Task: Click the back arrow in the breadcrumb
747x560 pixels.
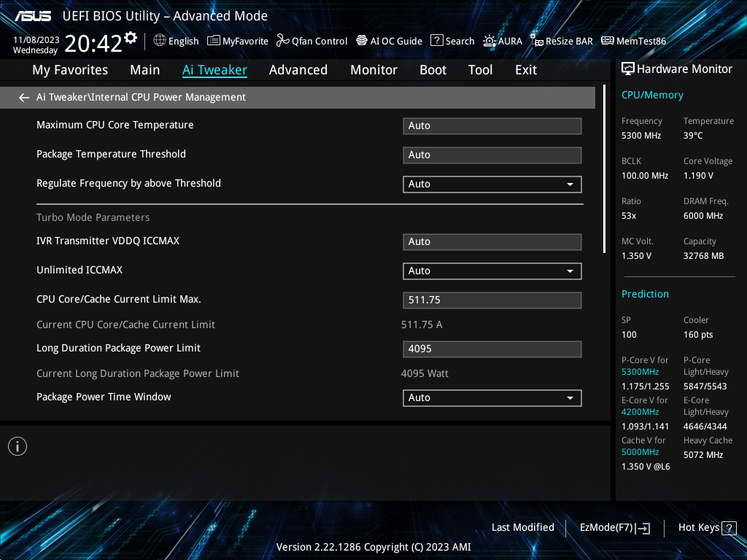Action: (24, 98)
